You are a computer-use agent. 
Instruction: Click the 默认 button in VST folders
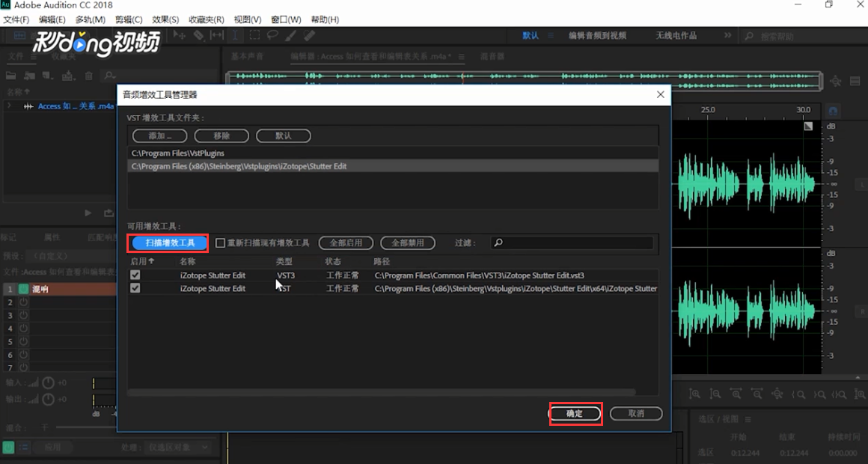[284, 135]
